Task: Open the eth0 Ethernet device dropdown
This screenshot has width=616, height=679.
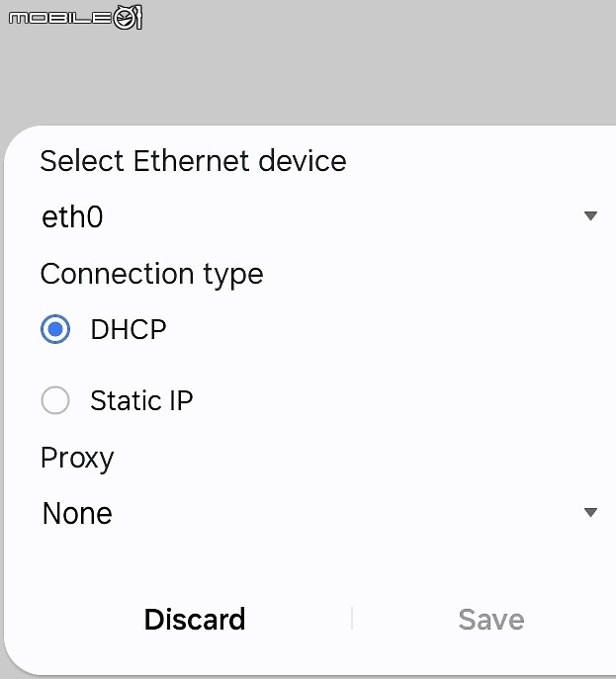Action: coord(319,216)
